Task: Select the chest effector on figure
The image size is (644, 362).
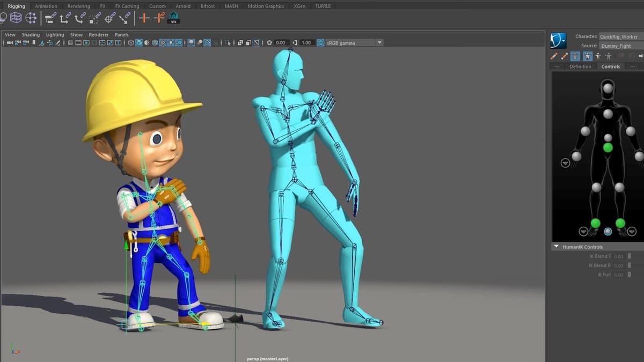Action: [x=608, y=114]
